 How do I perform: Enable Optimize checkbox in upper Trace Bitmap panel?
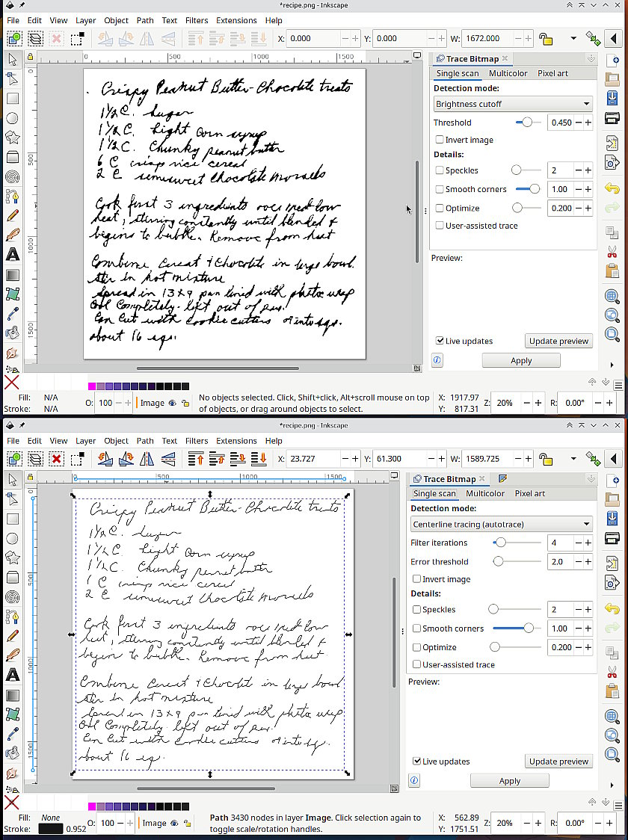(x=440, y=209)
